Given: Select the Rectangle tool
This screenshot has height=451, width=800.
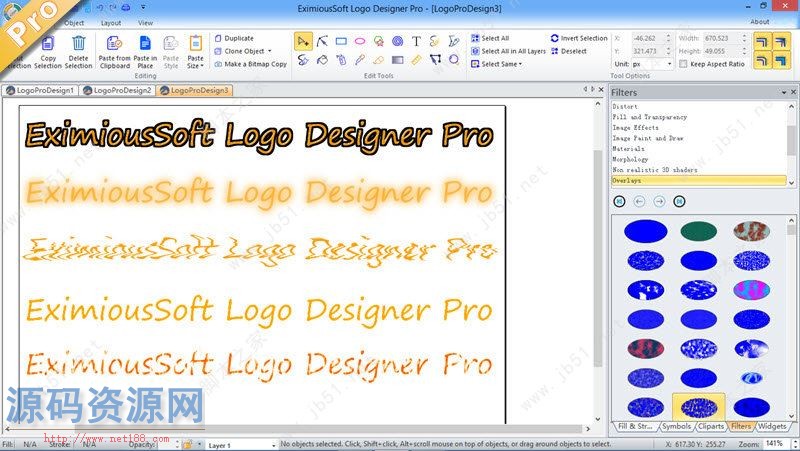Looking at the screenshot, I should point(341,41).
